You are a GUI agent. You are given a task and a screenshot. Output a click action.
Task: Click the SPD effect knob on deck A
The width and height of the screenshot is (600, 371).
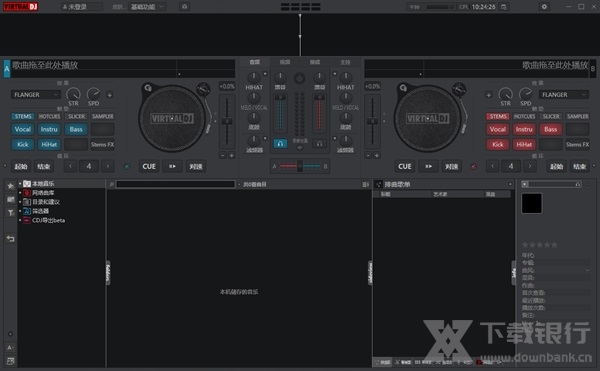point(93,94)
